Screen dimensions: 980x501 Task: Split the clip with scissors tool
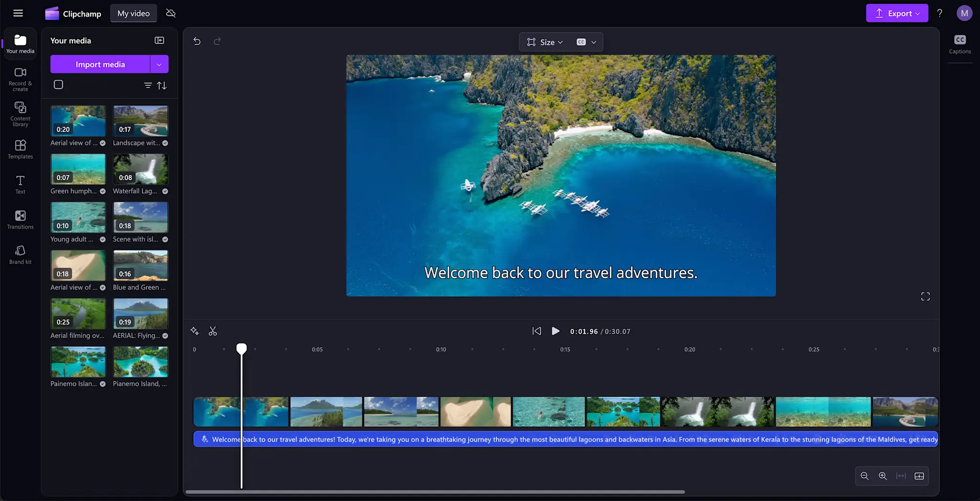click(x=213, y=331)
